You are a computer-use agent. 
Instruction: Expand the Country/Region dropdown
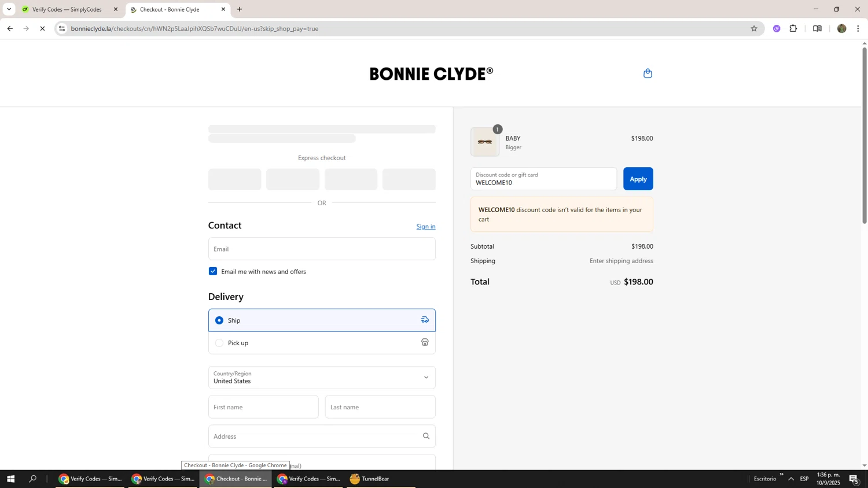[x=322, y=378]
